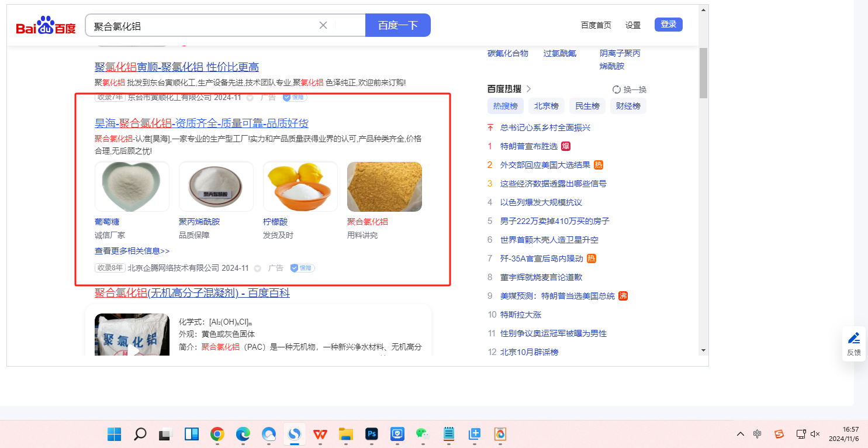
Task: Click the 聚丙烯酰胺 dish thumbnail
Action: click(x=216, y=187)
